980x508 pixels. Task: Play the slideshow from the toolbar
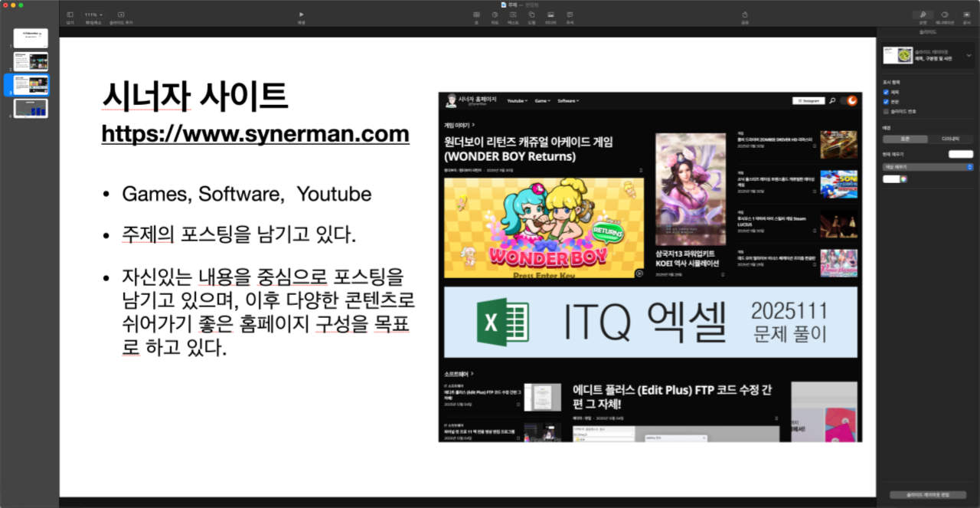pyautogui.click(x=302, y=15)
